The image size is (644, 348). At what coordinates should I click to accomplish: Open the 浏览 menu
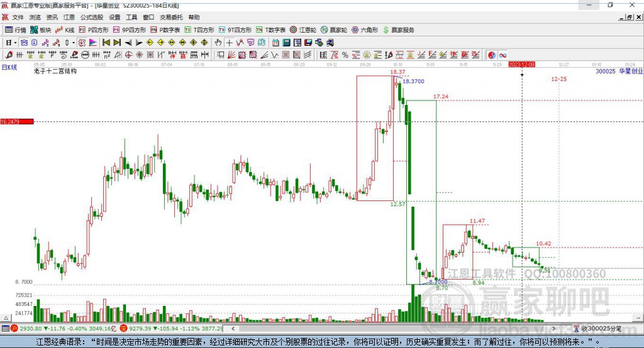35,17
